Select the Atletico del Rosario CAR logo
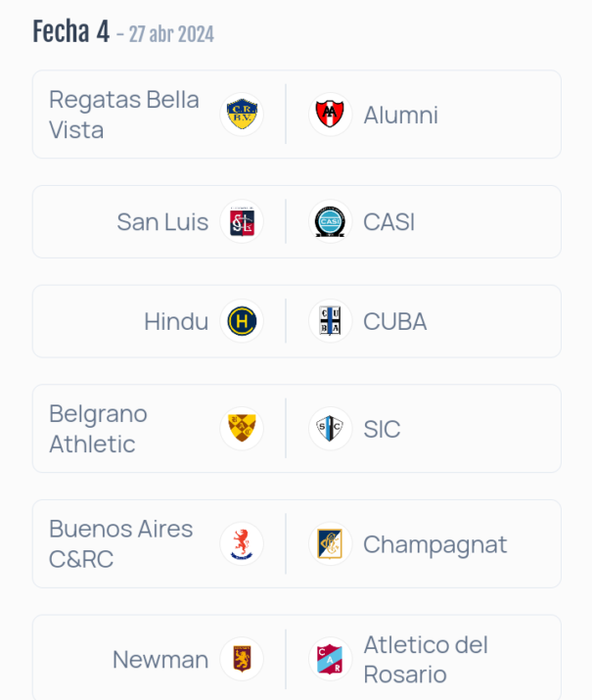Screen dimensions: 592x700 [x=330, y=659]
